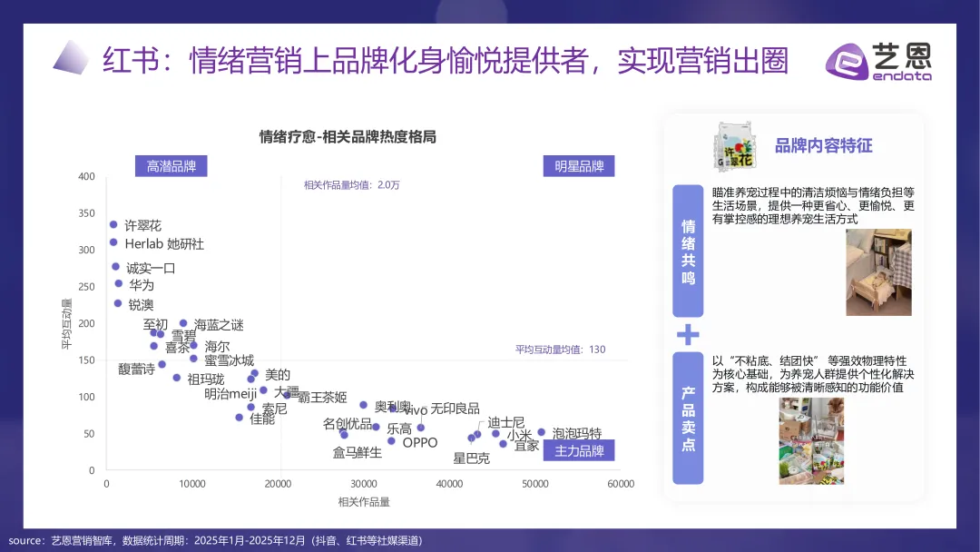Click the 明治meiji label
The image size is (980, 552).
[230, 394]
